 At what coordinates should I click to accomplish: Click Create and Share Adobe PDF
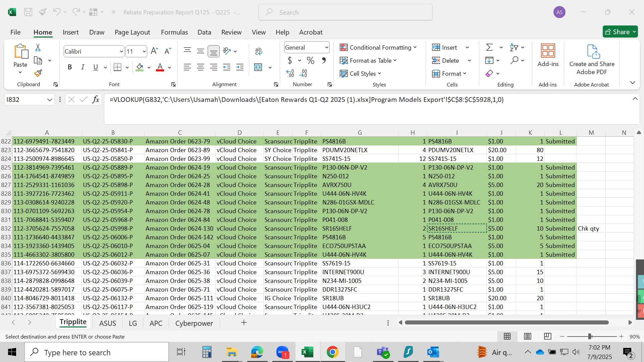pos(592,60)
